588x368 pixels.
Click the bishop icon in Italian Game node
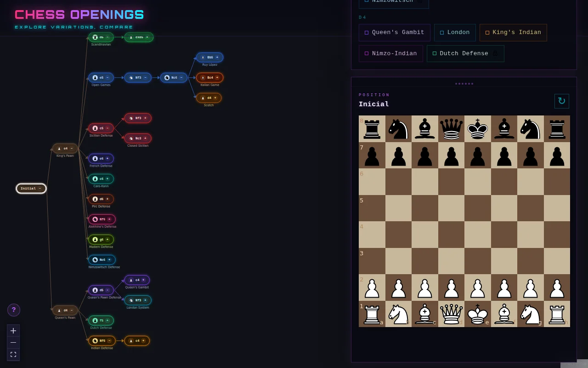(x=203, y=78)
